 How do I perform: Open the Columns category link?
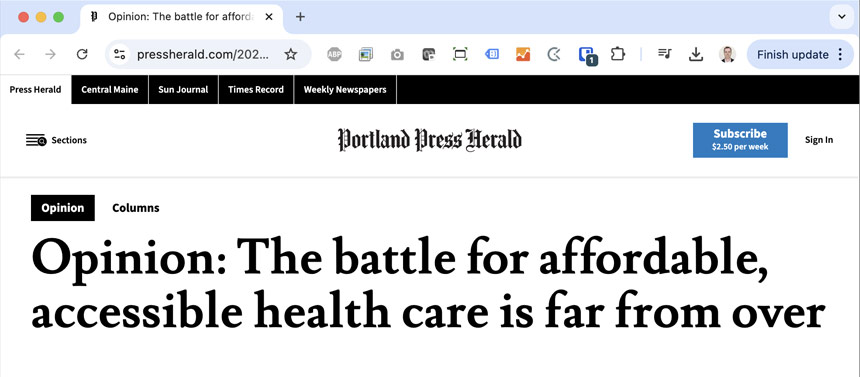(135, 208)
